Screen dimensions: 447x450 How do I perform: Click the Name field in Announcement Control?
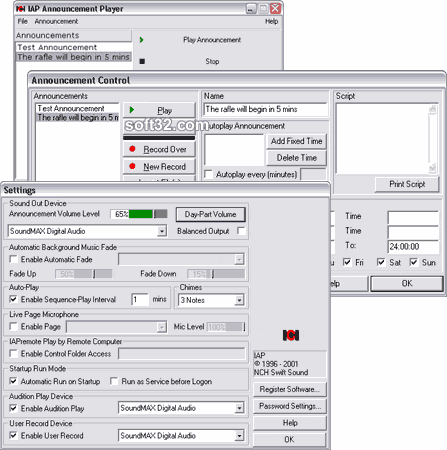click(x=265, y=109)
